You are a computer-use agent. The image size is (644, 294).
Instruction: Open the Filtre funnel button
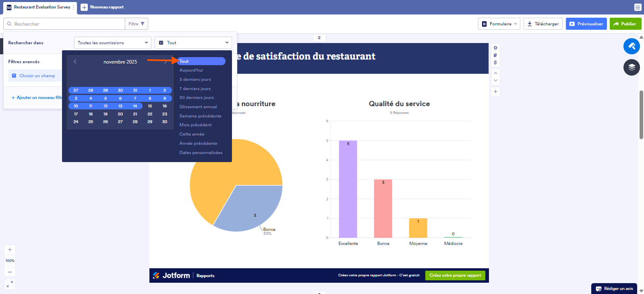click(137, 24)
